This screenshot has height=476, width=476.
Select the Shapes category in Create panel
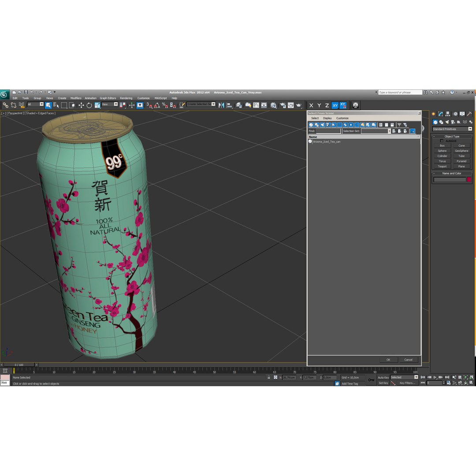(x=441, y=122)
